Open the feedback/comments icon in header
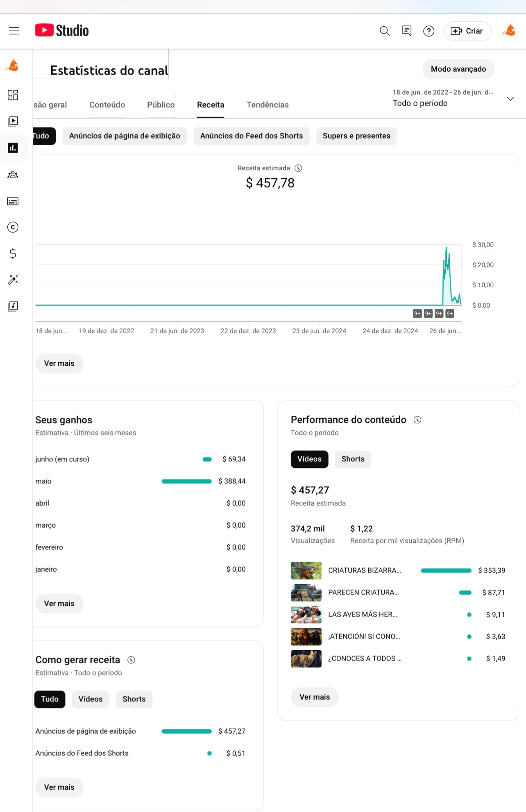This screenshot has height=812, width=526. [407, 31]
